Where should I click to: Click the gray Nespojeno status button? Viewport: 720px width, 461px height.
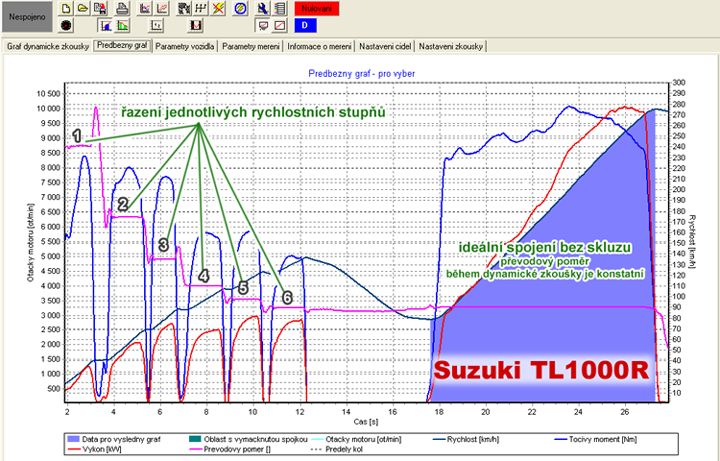coord(27,17)
